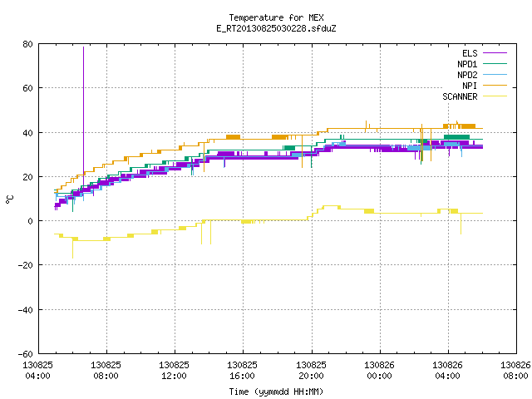Click the x-axis tick 130825 04:00
Viewport: 532px width, 399px height.
37,371
